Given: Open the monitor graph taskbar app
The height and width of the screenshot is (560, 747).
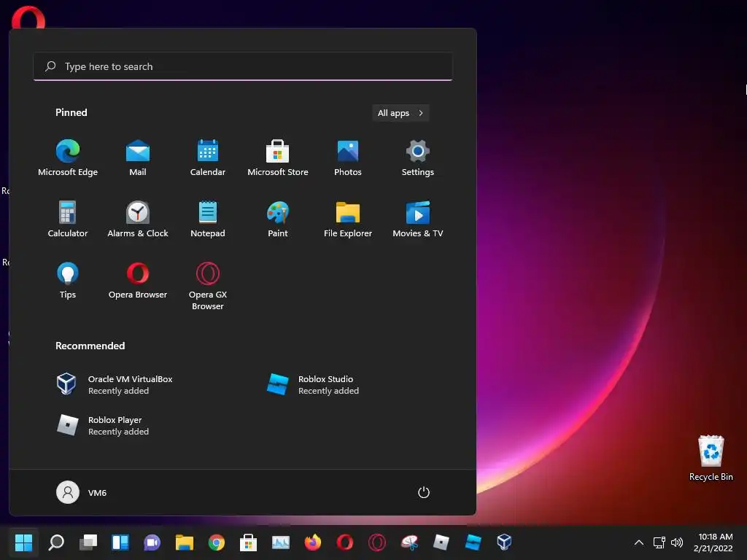Looking at the screenshot, I should point(281,542).
